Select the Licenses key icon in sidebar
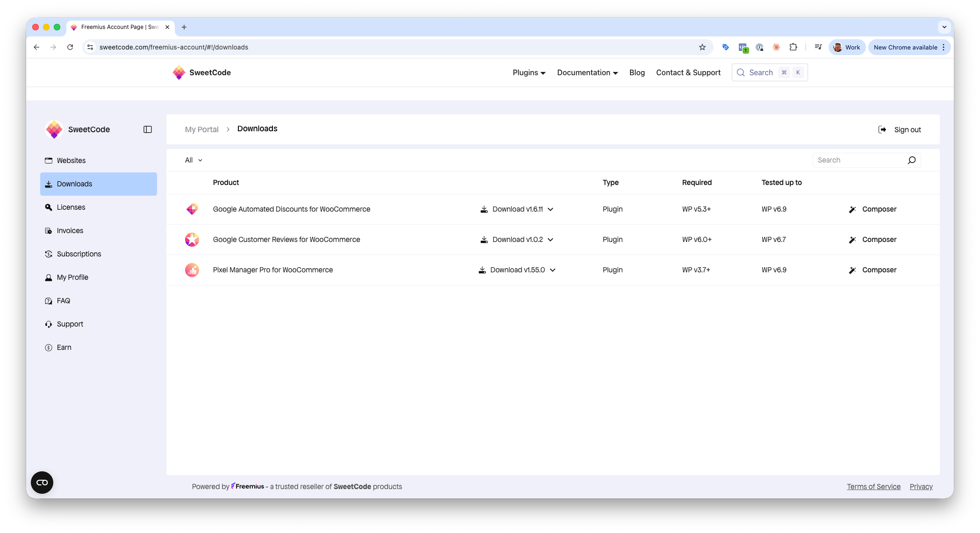This screenshot has height=533, width=980. coord(49,207)
